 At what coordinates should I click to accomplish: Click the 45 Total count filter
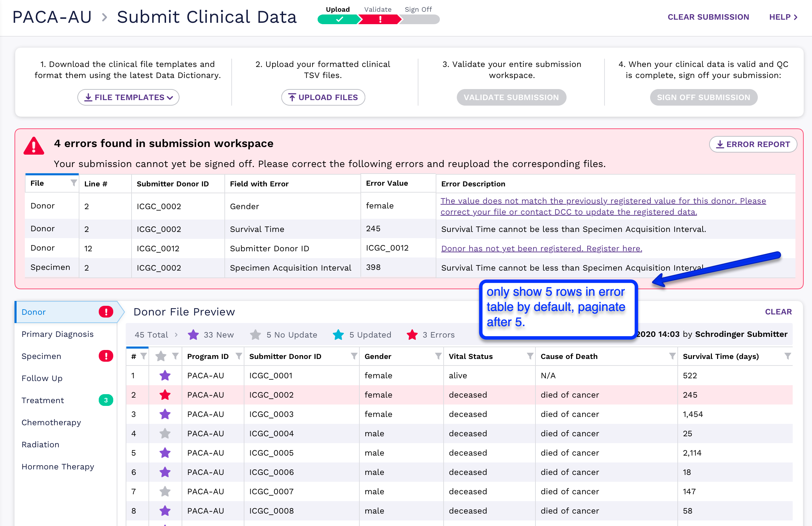[x=151, y=335]
